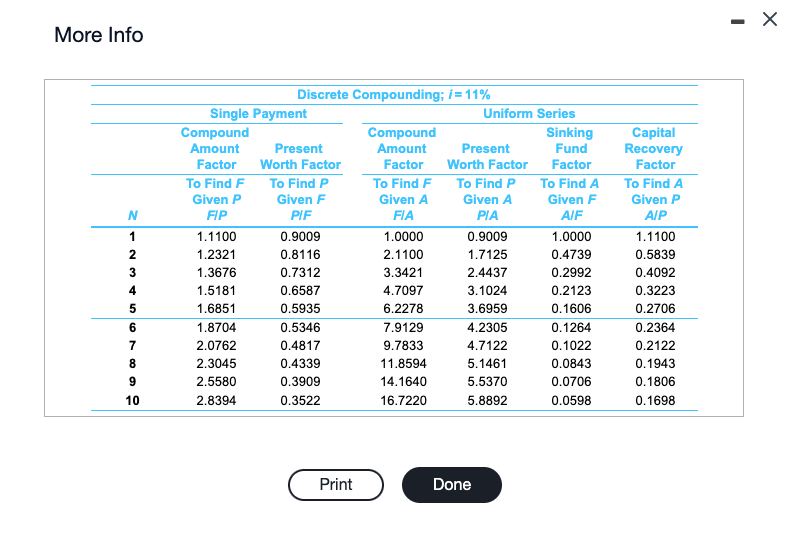This screenshot has width=791, height=535.
Task: Click the Sinking Fund Factor column header
Action: click(571, 148)
